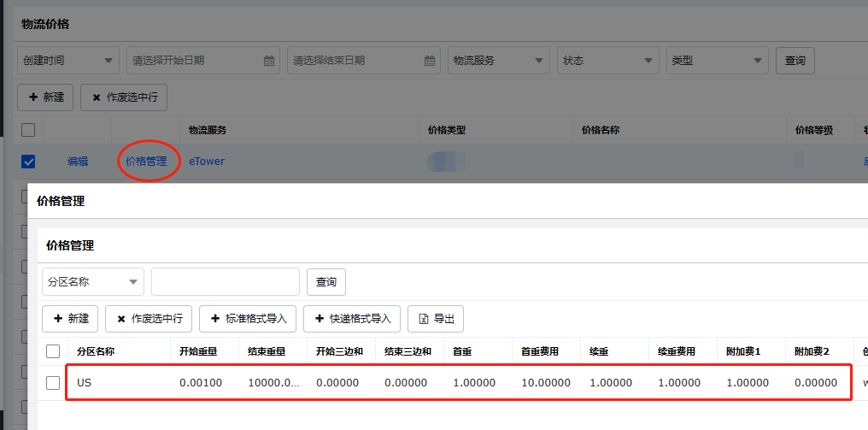Screen dimensions: 868x430
Task: Click 作废选中行 button in 价格管理 dialog
Action: pos(149,319)
